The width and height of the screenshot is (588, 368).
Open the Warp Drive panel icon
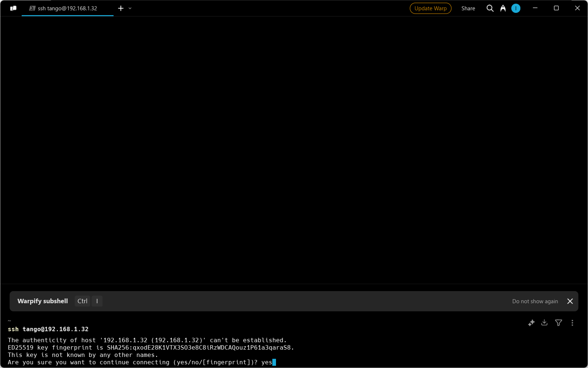[x=13, y=8]
